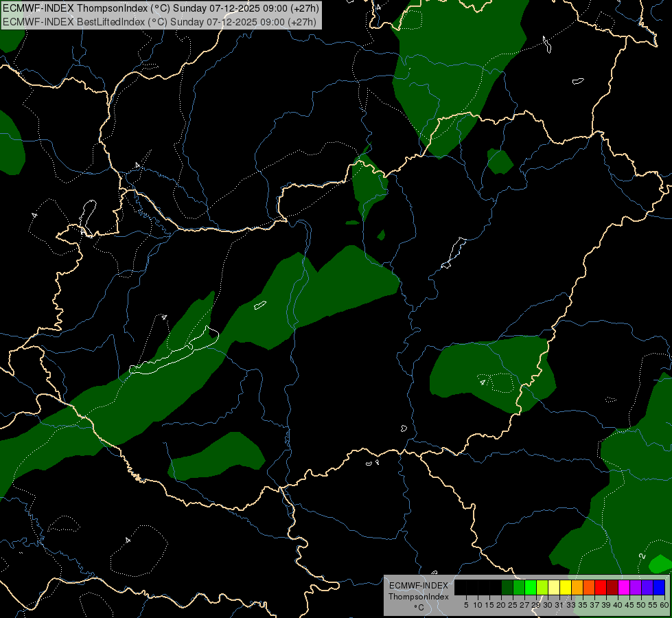Pick the bright red 37–39 legend swatch

[x=601, y=587]
